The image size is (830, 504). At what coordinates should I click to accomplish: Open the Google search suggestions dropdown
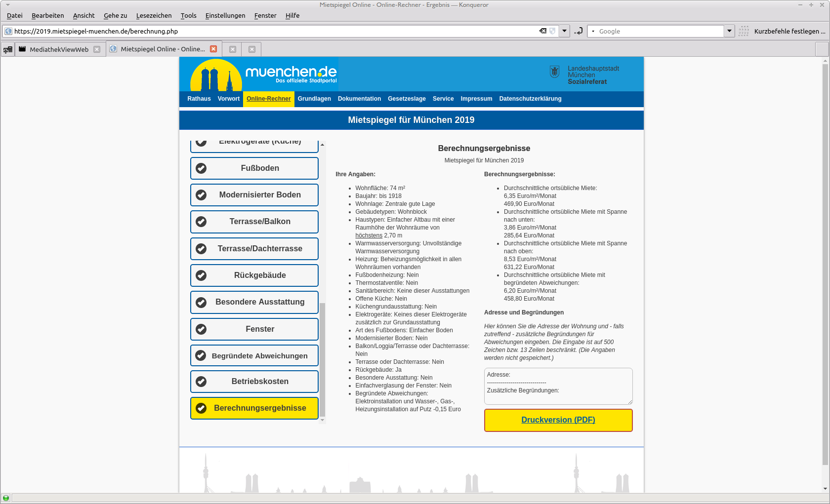click(729, 31)
